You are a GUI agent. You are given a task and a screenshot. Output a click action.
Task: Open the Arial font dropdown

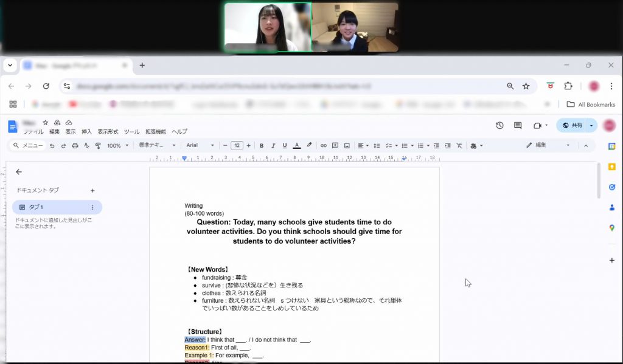coord(200,146)
